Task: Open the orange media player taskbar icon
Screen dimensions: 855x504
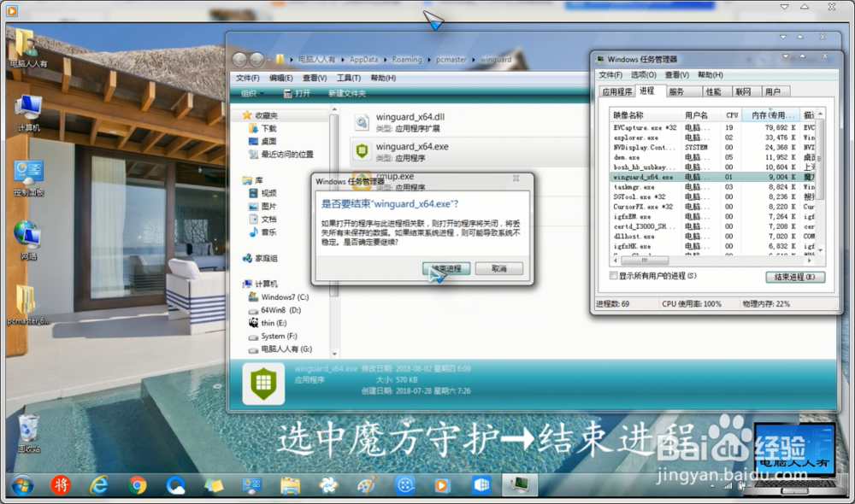Action: pos(442,485)
